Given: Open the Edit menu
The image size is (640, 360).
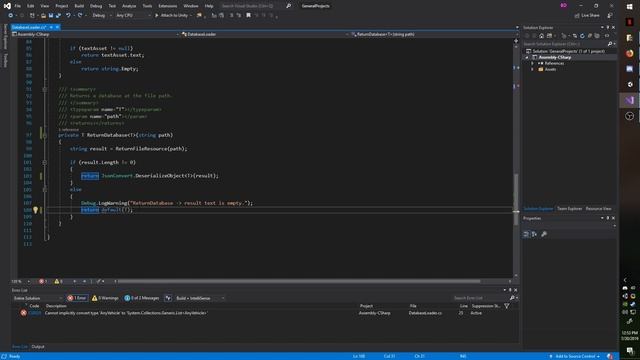Looking at the screenshot, I should 31,6.
